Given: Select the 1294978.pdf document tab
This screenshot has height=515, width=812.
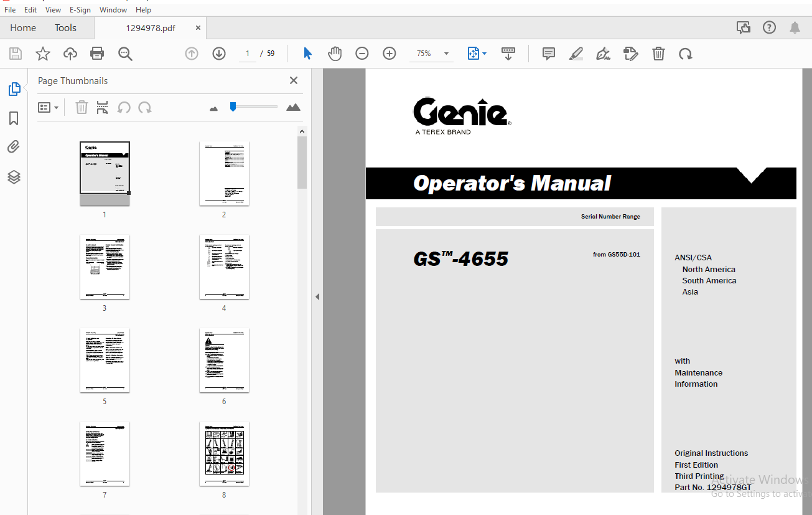Looking at the screenshot, I should point(150,27).
